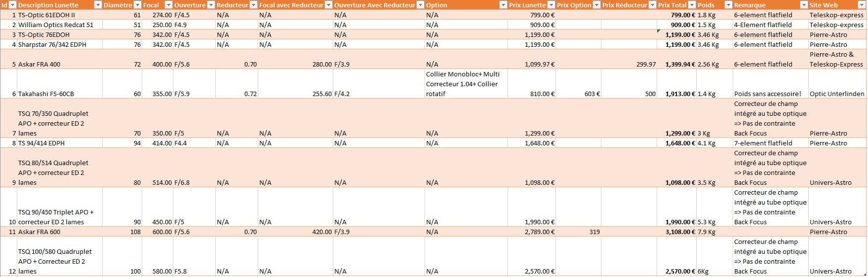Image resolution: width=868 pixels, height=277 pixels.
Task: Select the 'TSQ 70/350 Quadruplet' description cell
Action: click(60, 118)
